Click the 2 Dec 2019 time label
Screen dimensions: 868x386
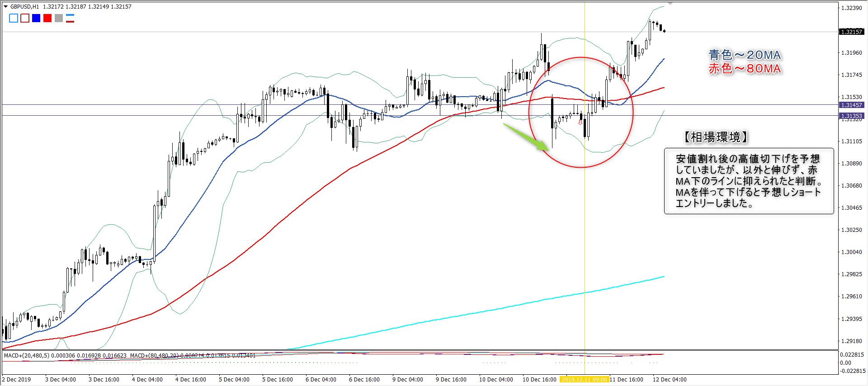tap(16, 380)
